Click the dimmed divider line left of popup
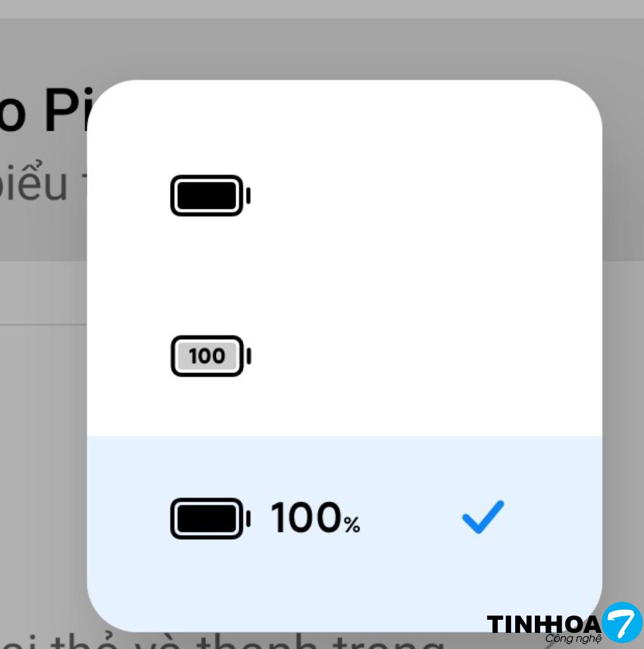Screen dimensions: 644x649 pos(42,325)
